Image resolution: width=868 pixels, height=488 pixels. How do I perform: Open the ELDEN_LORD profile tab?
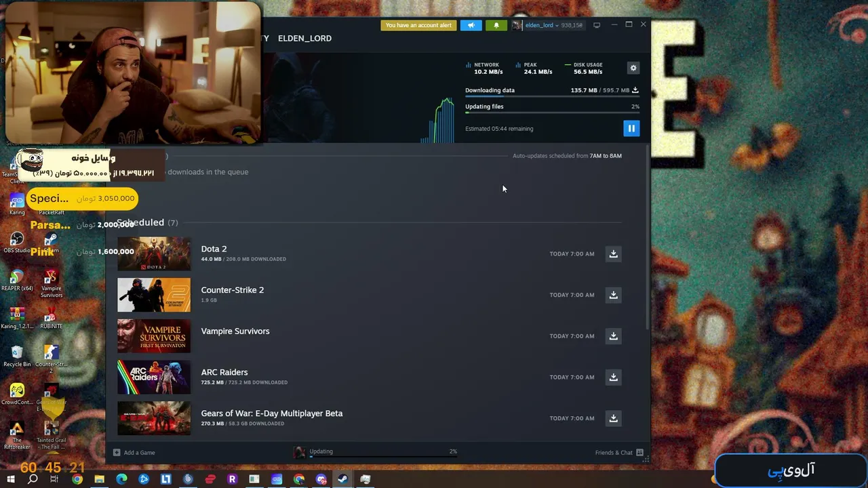point(304,39)
